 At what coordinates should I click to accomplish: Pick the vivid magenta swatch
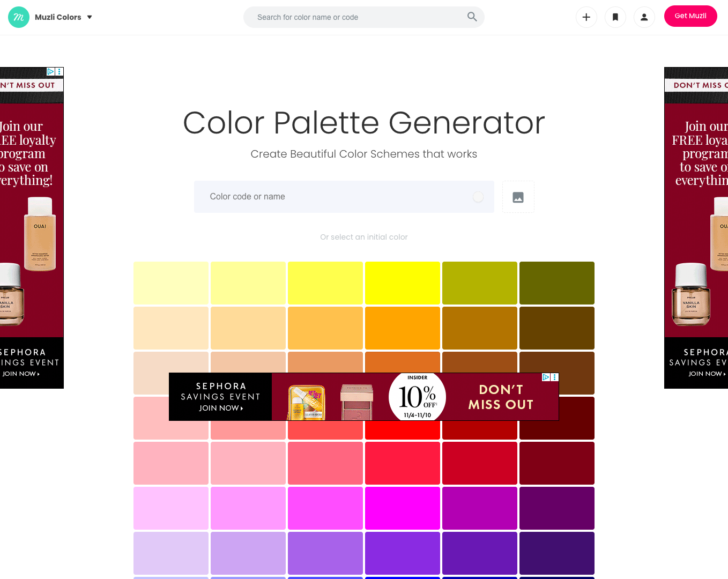coord(403,508)
